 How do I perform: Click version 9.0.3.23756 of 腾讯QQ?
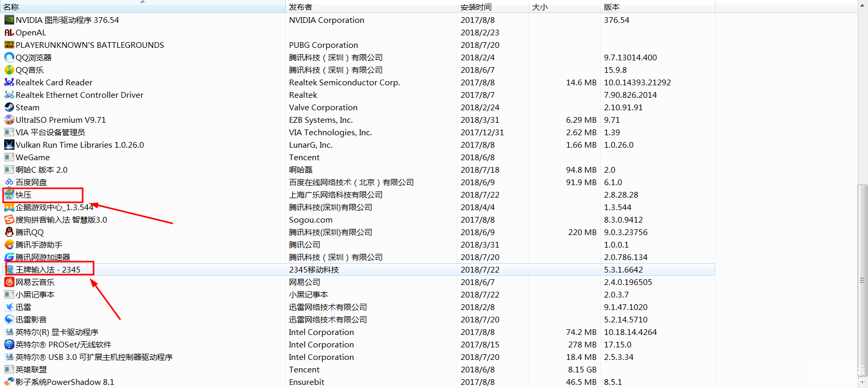626,232
